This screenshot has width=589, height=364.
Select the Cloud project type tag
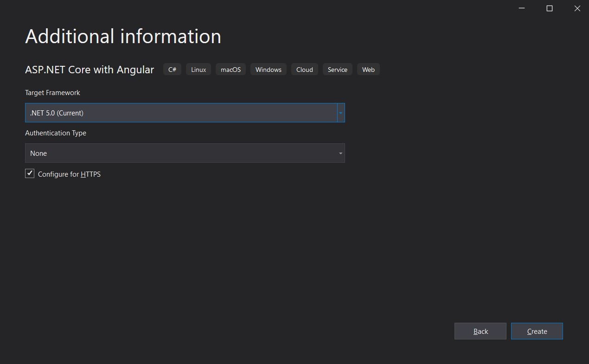(x=304, y=69)
